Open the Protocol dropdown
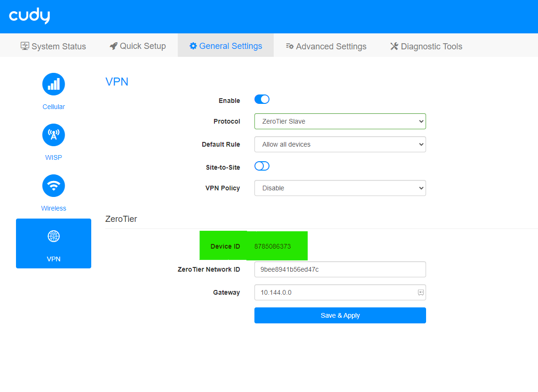The width and height of the screenshot is (538, 392). (x=340, y=121)
